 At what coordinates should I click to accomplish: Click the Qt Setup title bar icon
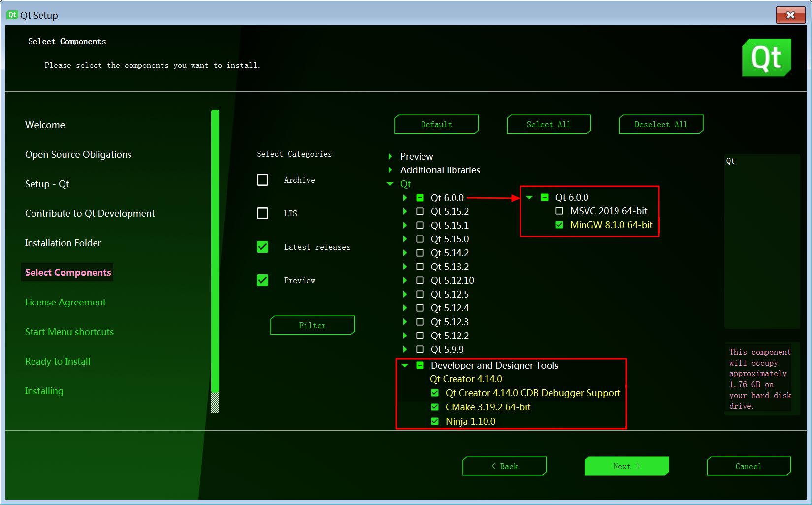[x=12, y=15]
